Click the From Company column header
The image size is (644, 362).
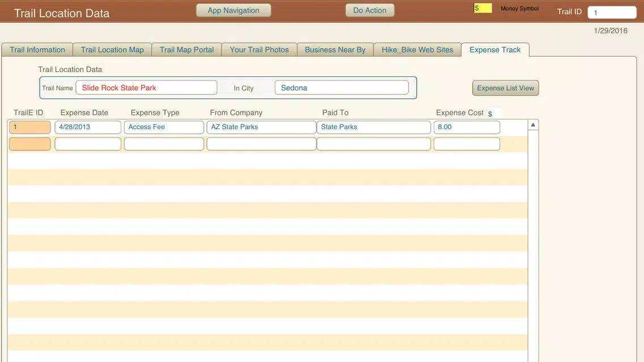click(236, 113)
